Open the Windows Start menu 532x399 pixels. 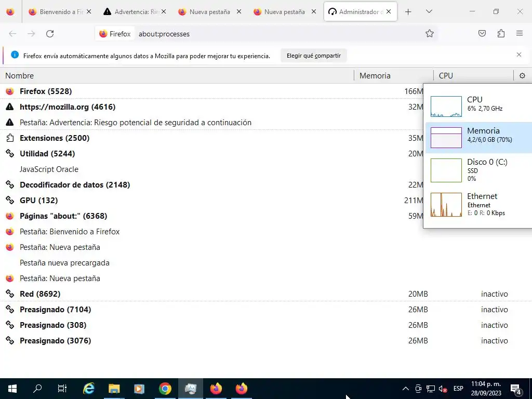click(12, 389)
